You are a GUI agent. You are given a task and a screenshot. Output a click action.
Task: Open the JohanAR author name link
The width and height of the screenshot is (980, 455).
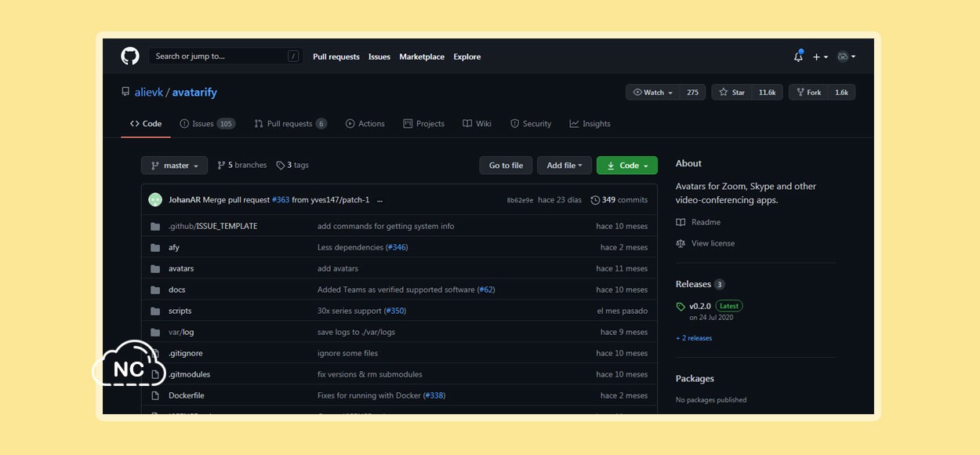pyautogui.click(x=184, y=200)
